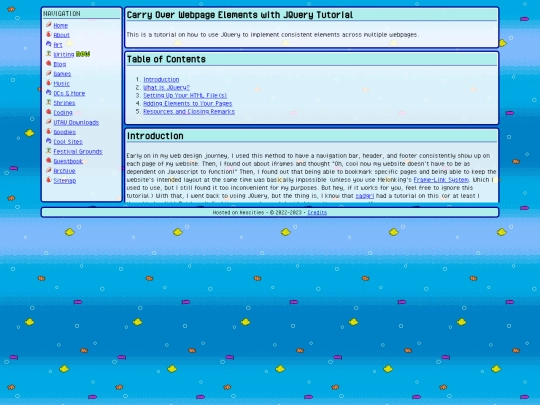Viewport: 540px width, 405px height.
Task: Click the bullet icon beside Music
Action: tap(49, 83)
